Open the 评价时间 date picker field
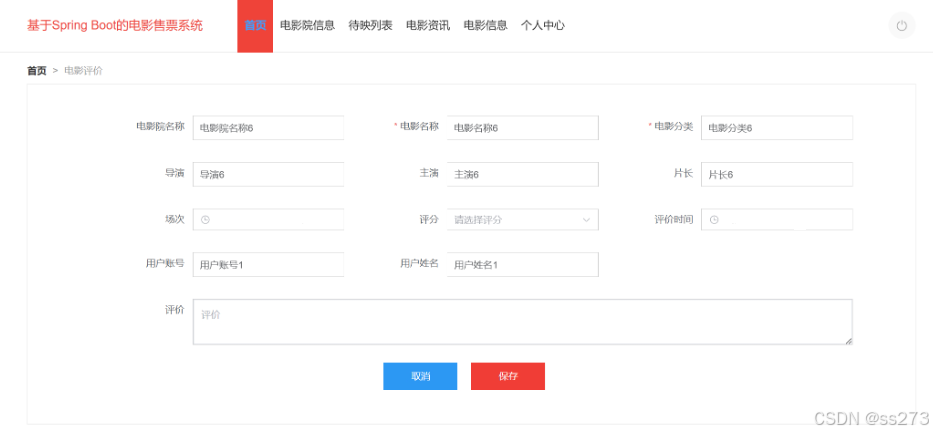933x434 pixels. [x=777, y=220]
